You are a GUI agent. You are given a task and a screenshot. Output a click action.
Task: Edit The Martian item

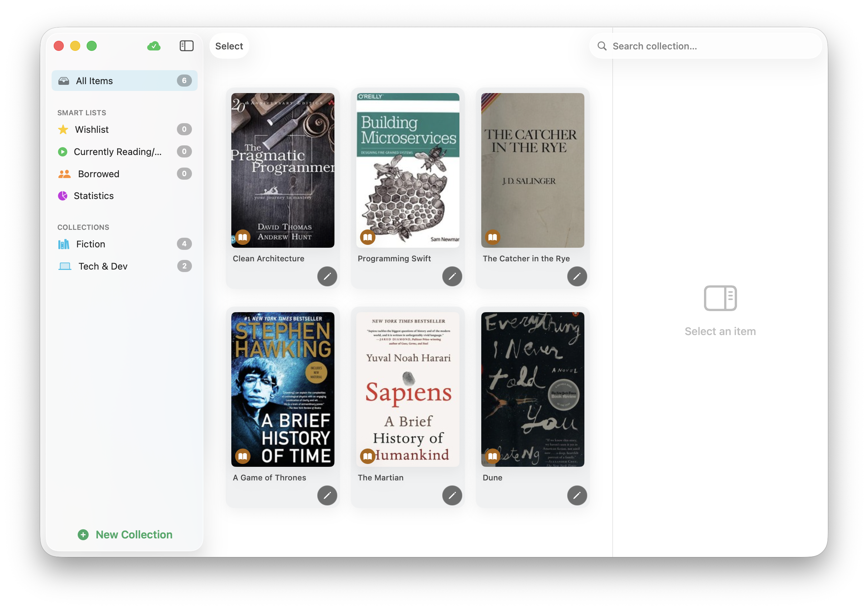click(452, 495)
